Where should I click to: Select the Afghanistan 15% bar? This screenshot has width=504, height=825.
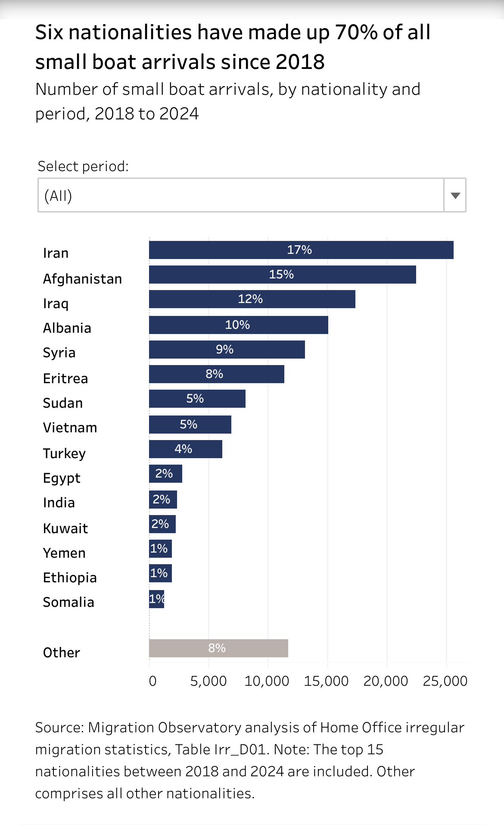coord(282,275)
